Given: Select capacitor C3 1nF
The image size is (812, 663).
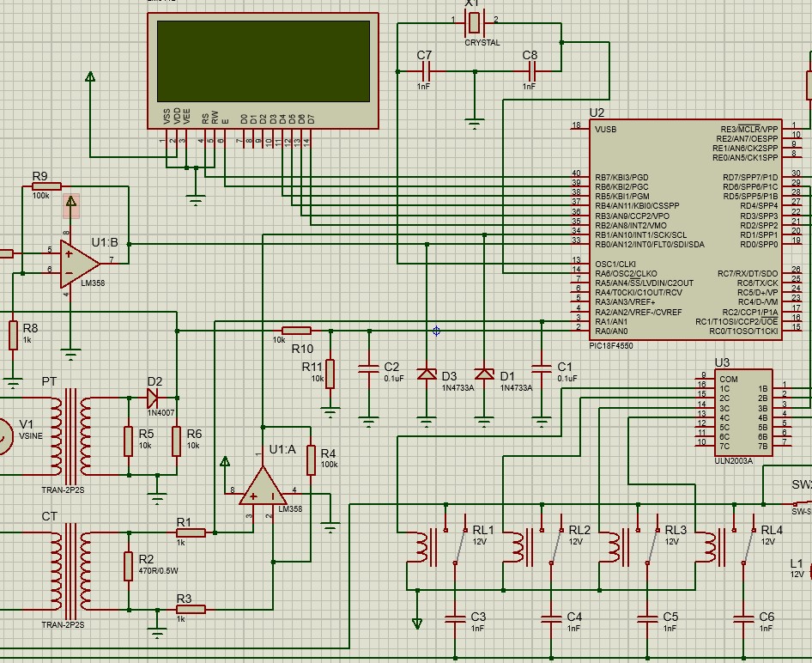Looking at the screenshot, I should 455,618.
